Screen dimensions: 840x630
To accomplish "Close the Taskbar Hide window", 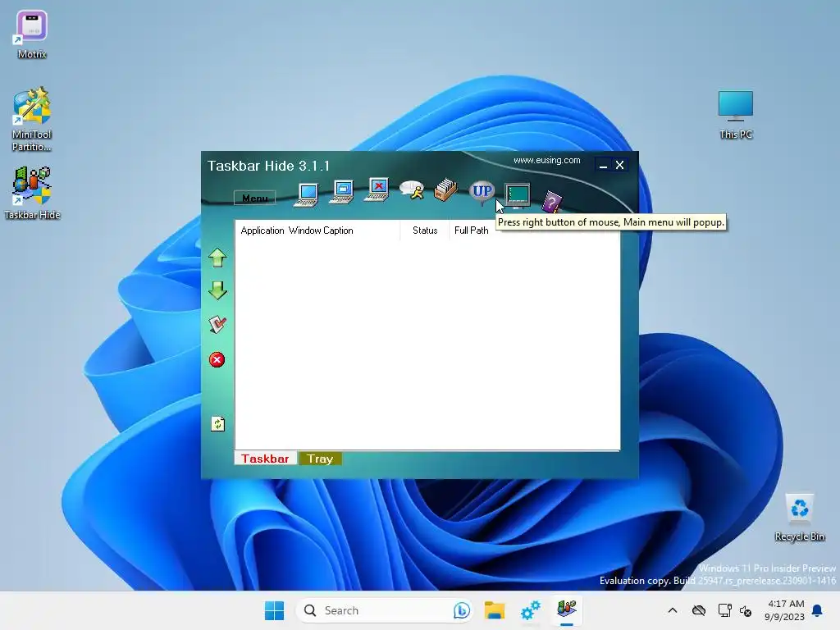I will pyautogui.click(x=620, y=165).
